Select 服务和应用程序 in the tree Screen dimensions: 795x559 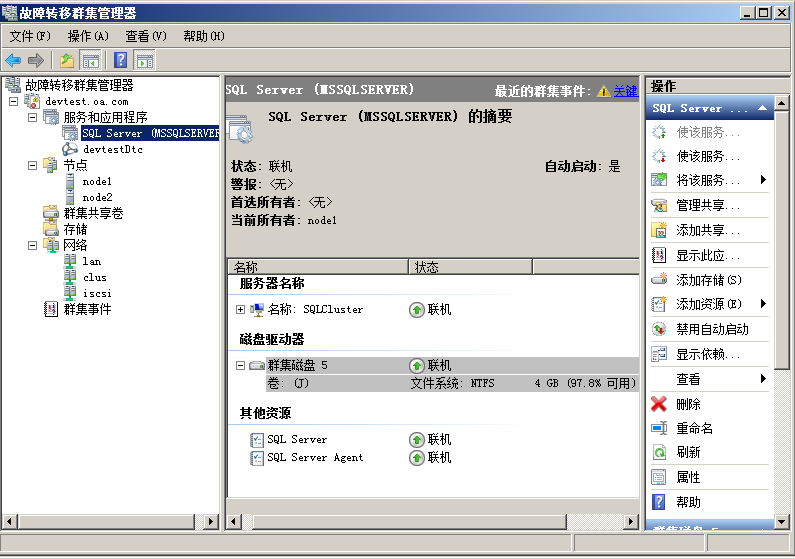coord(105,118)
